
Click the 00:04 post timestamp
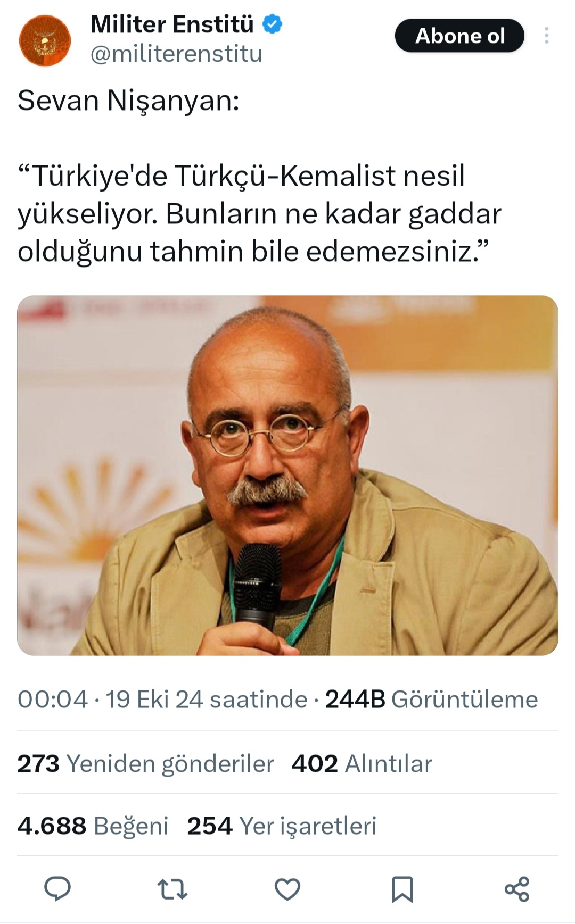53,699
